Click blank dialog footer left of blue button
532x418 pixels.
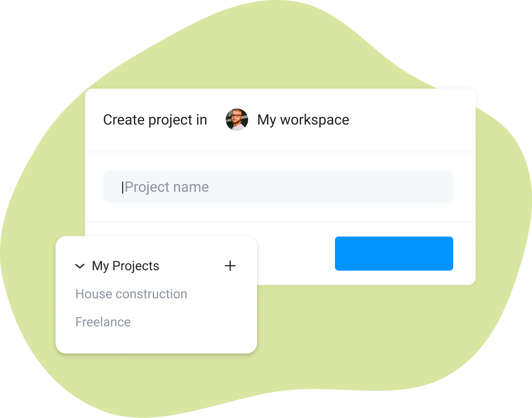pyautogui.click(x=296, y=254)
